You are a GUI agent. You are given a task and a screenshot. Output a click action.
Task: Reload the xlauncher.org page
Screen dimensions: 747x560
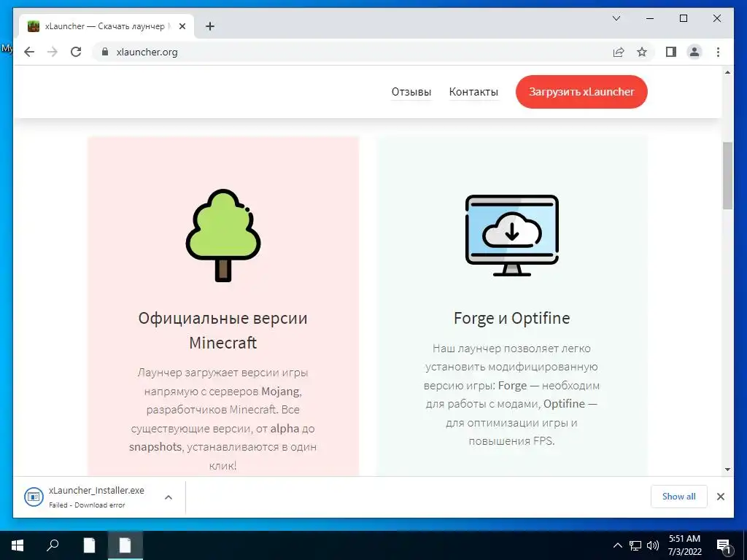click(x=76, y=52)
